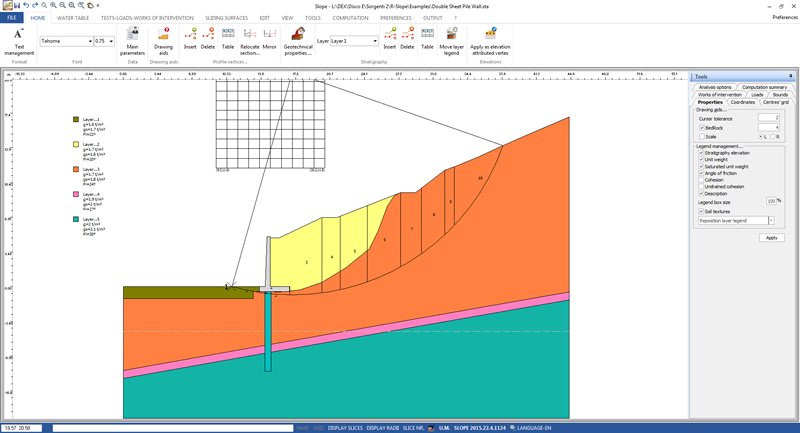
Task: Click Layer 1 olive legend swatch
Action: pyautogui.click(x=76, y=119)
